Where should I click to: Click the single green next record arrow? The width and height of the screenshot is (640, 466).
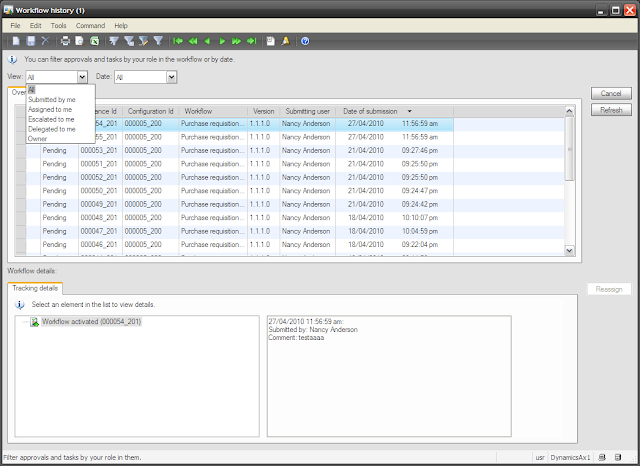point(222,41)
